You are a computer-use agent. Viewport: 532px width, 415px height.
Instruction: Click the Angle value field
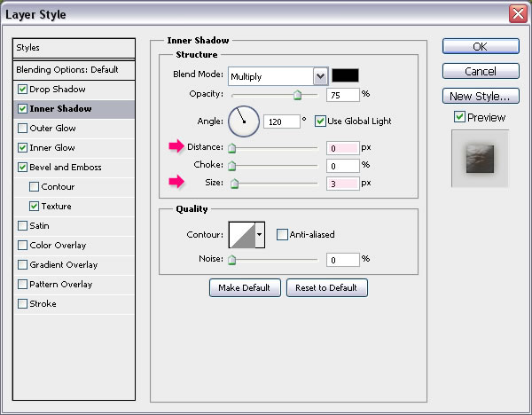(282, 121)
